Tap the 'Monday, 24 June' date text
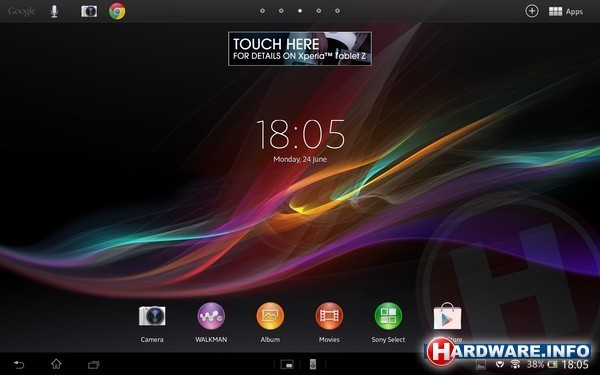This screenshot has height=375, width=600. pyautogui.click(x=300, y=159)
